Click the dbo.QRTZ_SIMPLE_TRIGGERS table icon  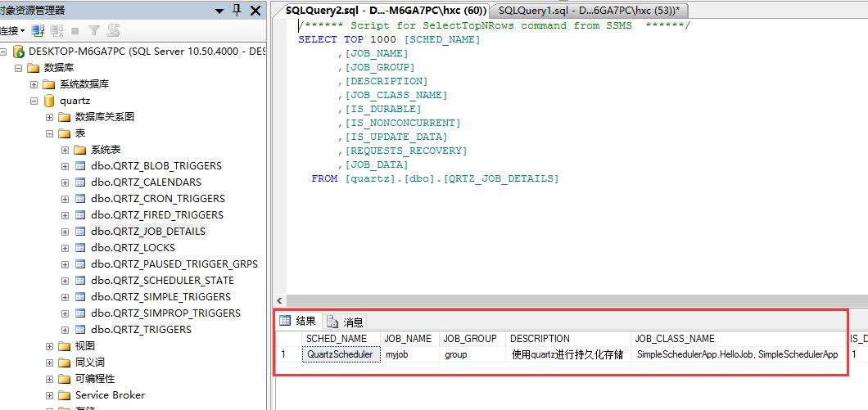pyautogui.click(x=80, y=296)
